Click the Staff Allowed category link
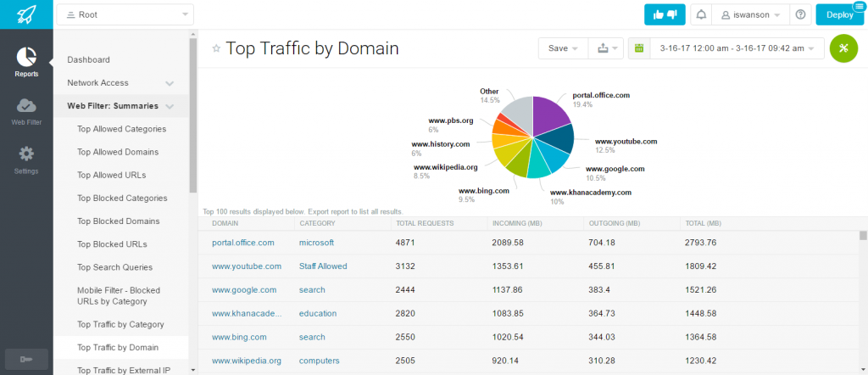The height and width of the screenshot is (375, 868). click(x=323, y=266)
